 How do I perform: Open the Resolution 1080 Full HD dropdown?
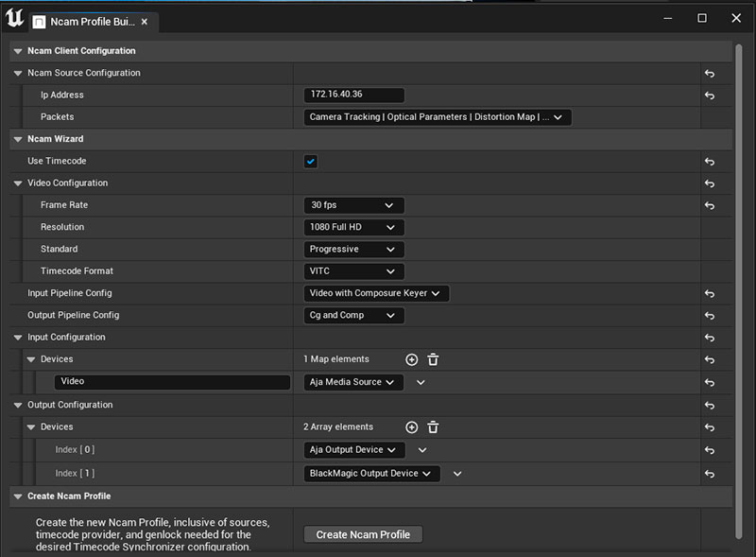[x=353, y=227]
